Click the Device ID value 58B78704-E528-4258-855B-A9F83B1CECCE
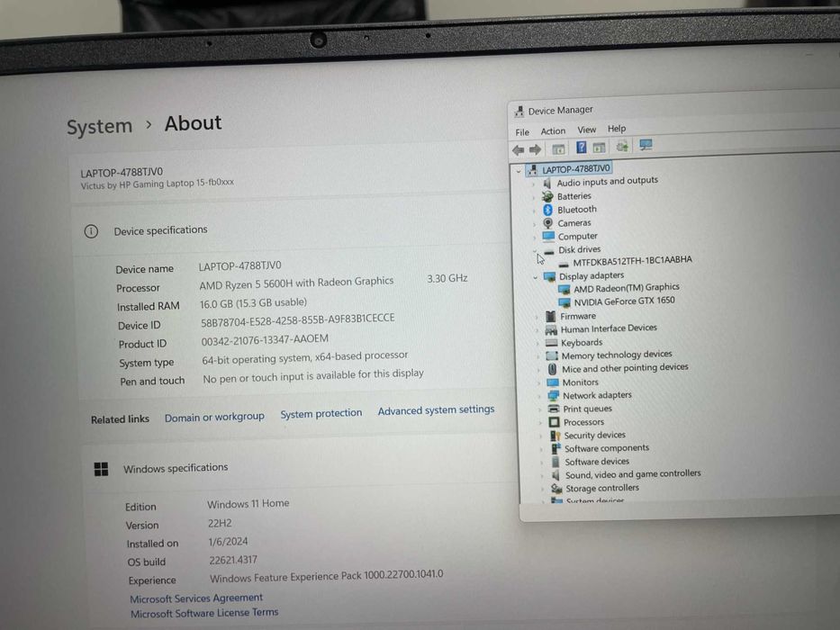The height and width of the screenshot is (630, 840). 297,319
